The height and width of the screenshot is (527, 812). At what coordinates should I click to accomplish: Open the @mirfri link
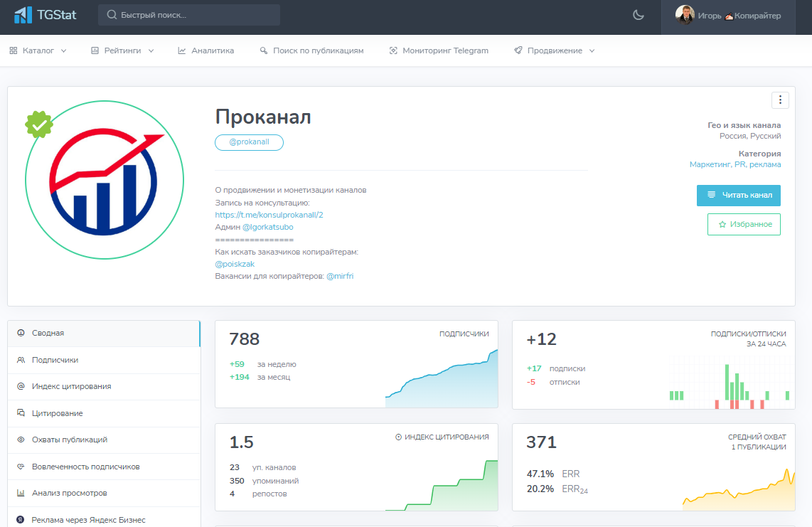point(340,276)
